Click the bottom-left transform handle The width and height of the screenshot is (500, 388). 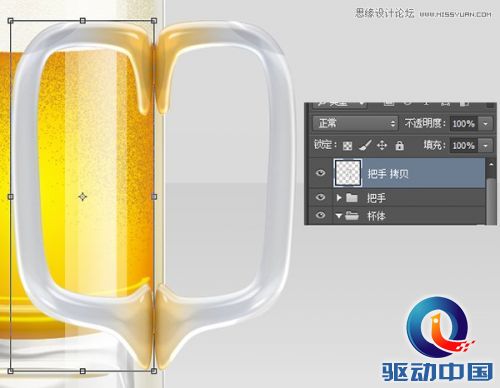tap(11, 371)
